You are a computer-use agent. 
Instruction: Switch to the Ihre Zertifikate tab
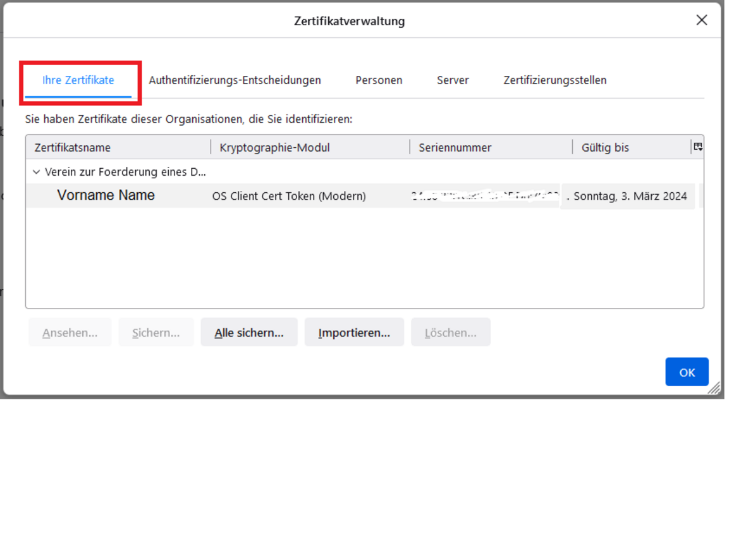point(78,80)
